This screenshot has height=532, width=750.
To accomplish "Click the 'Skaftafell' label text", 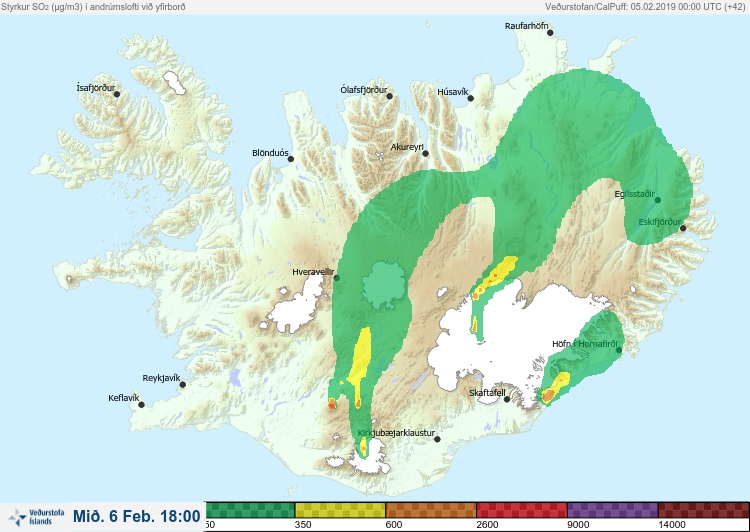I will pos(487,393).
